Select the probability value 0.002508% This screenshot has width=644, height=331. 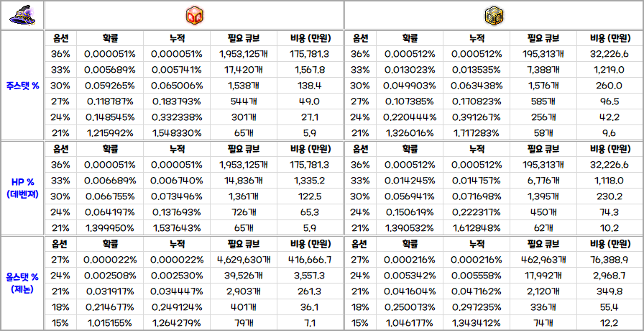[x=110, y=275]
